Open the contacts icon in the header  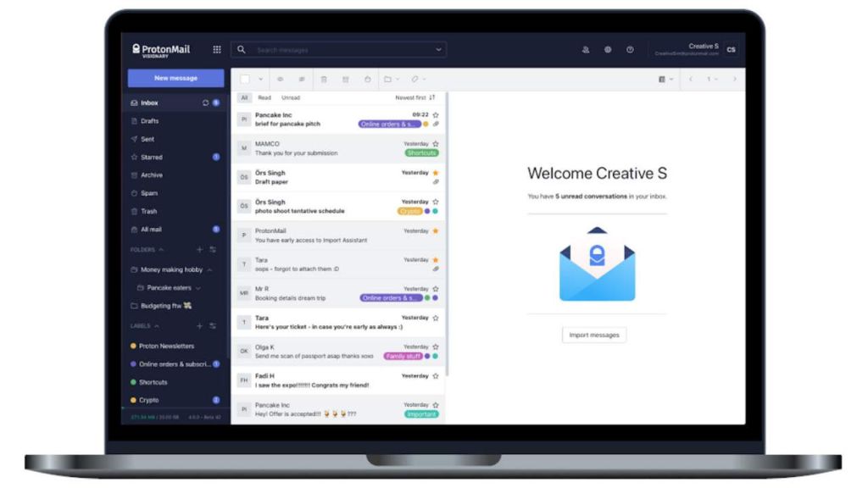(x=586, y=50)
